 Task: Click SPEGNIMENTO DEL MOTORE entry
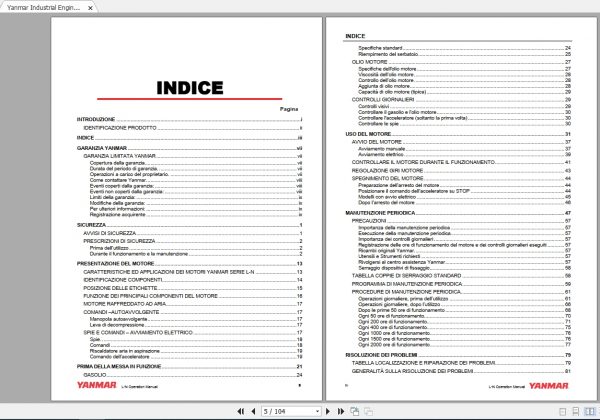(x=387, y=178)
